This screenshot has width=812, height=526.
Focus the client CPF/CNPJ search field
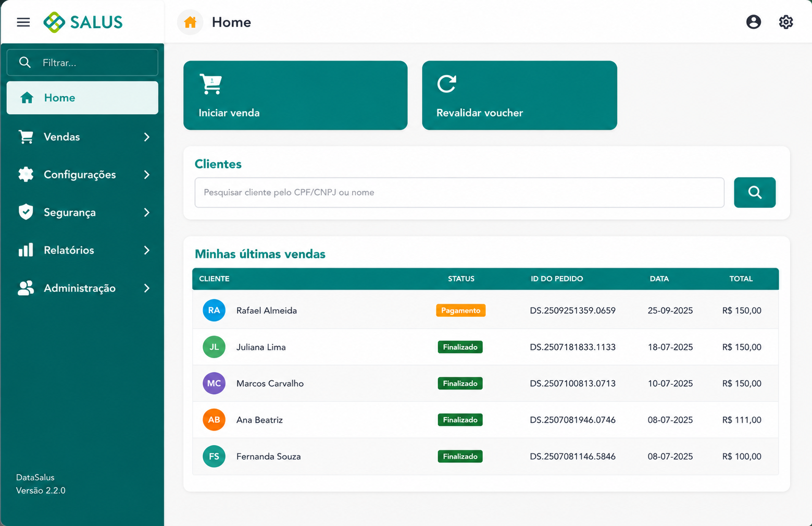(x=459, y=192)
